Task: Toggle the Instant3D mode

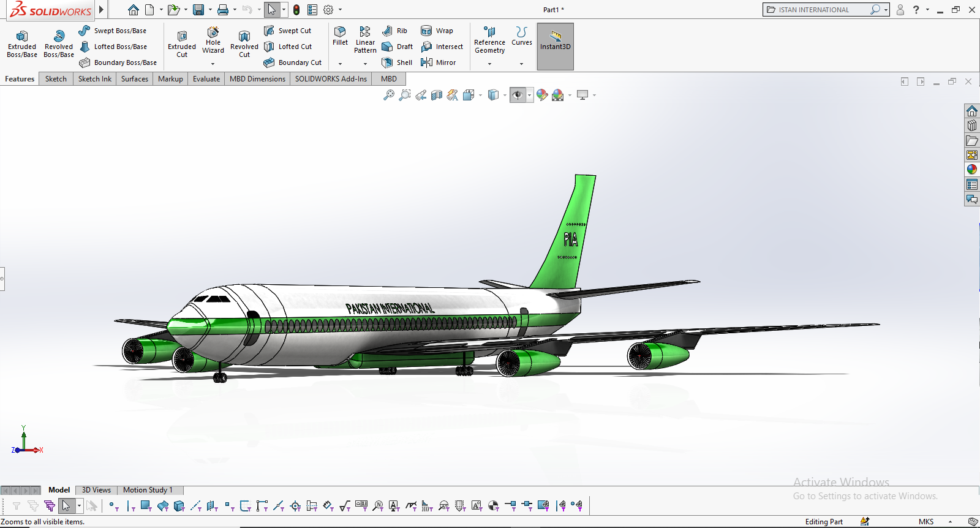Action: coord(556,46)
